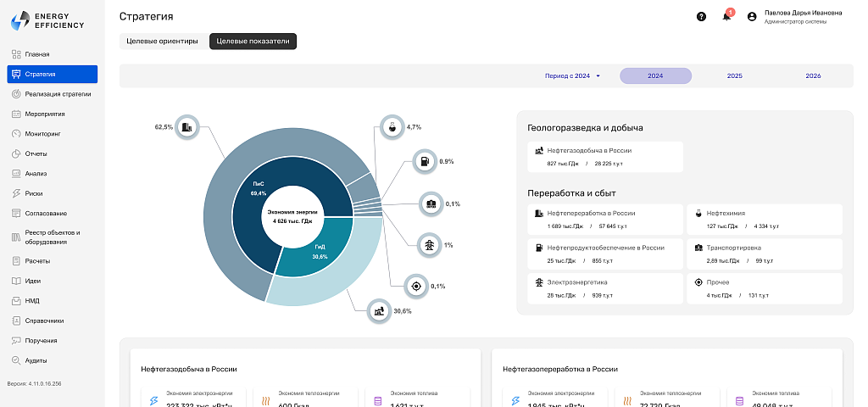868x407 pixels.
Task: Open the help question mark icon
Action: [701, 17]
